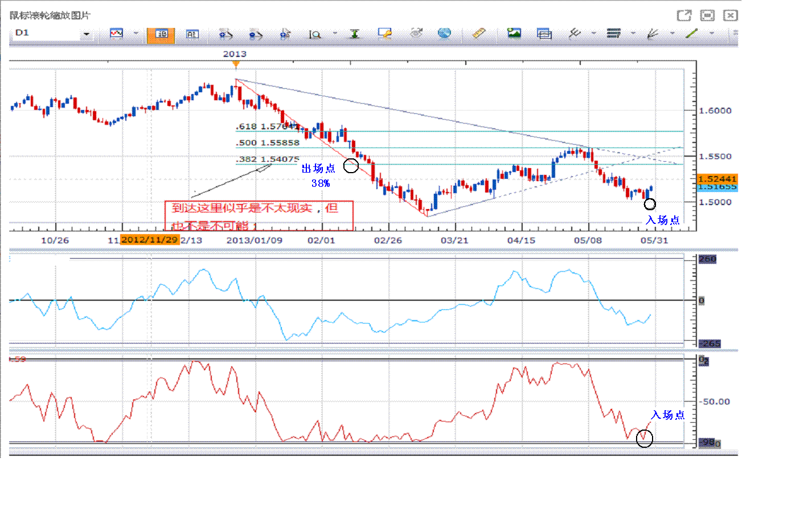This screenshot has height=515, width=812.
Task: Click the 260 indicator scale label
Action: tap(708, 259)
